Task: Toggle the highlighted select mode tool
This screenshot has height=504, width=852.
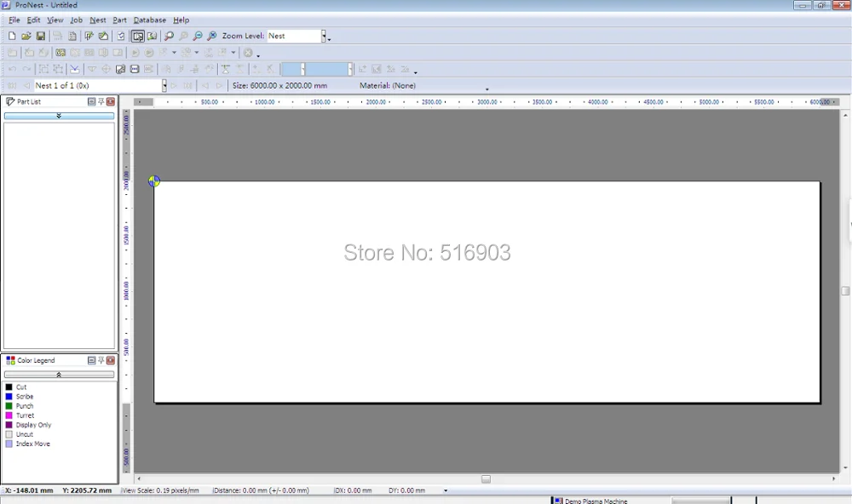Action: click(x=138, y=36)
